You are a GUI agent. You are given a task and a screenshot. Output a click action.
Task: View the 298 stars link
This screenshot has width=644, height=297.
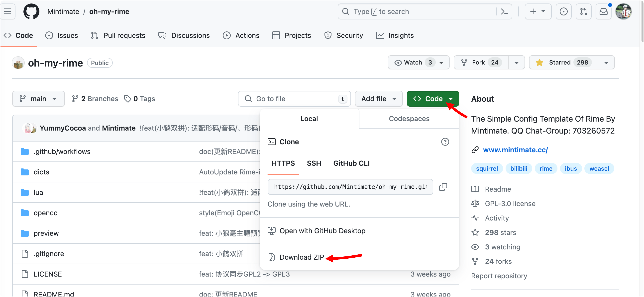[494, 233]
